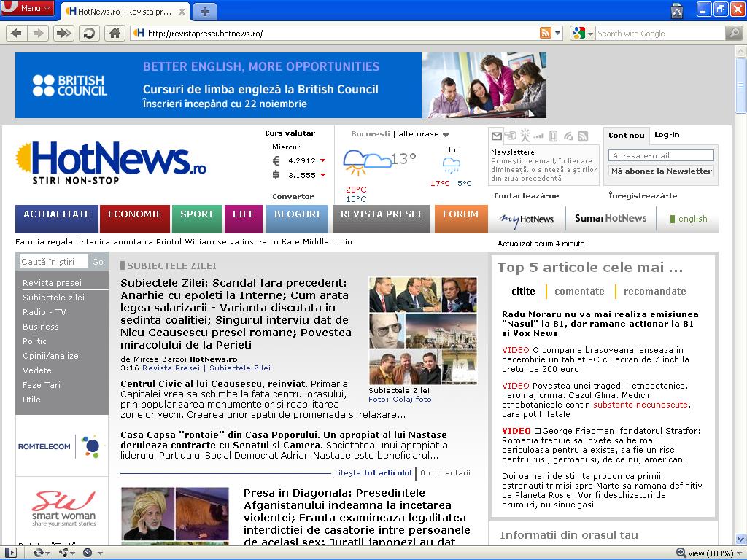
Task: Open the ECONOMIE section
Action: (135, 219)
